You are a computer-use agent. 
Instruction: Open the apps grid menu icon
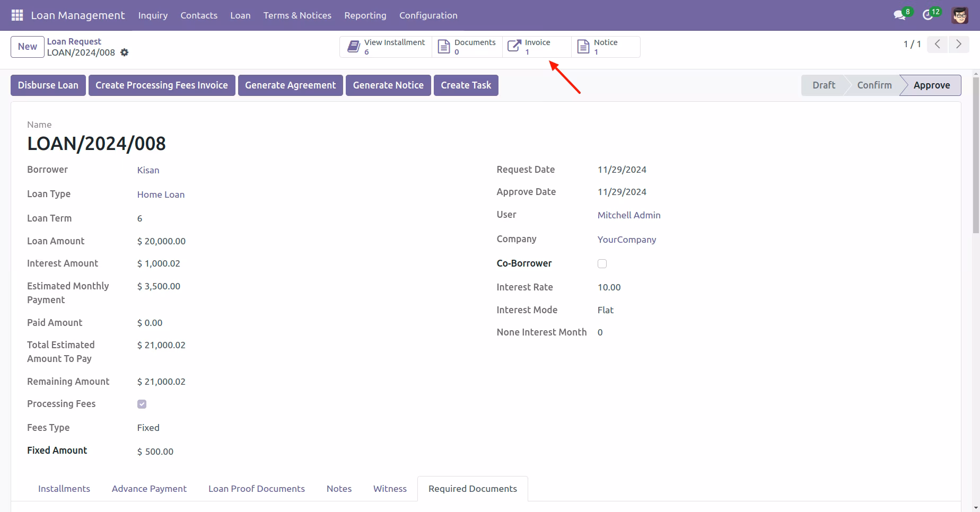[17, 15]
